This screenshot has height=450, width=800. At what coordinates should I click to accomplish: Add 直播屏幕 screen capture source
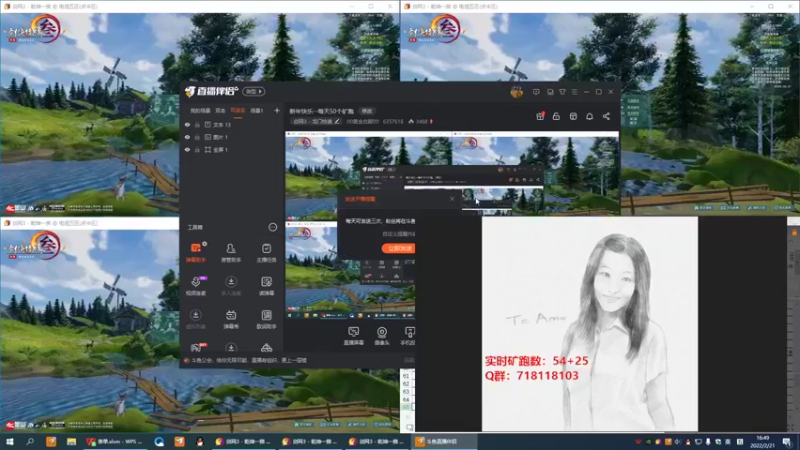[x=353, y=336]
